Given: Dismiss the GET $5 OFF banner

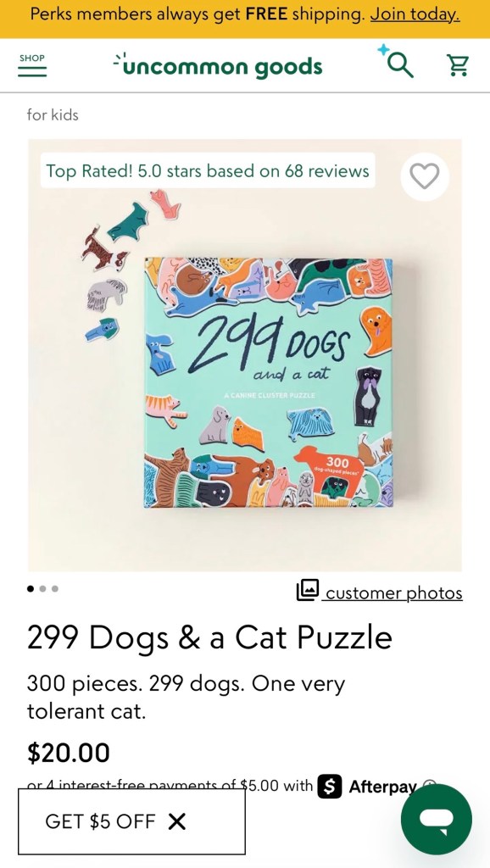Looking at the screenshot, I should pos(176,821).
